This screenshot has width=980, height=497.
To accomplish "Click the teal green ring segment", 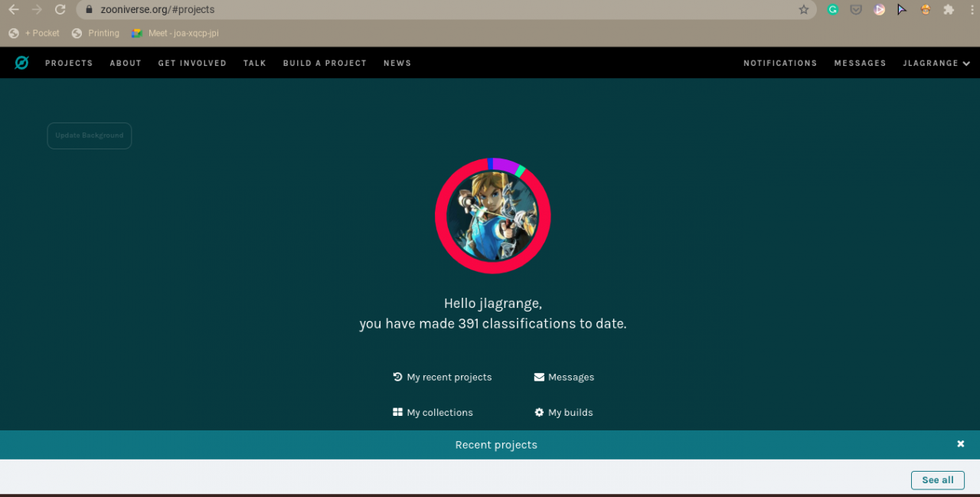I will point(521,171).
